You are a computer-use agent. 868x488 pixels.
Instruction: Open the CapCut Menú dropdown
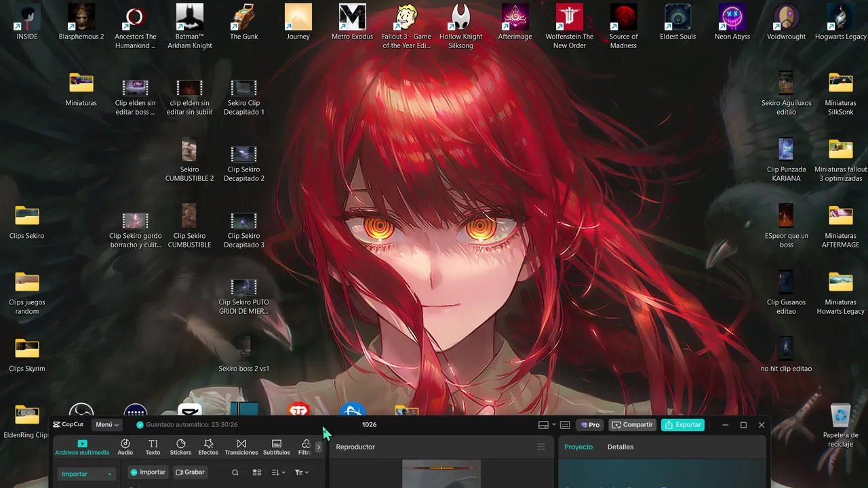pyautogui.click(x=107, y=425)
